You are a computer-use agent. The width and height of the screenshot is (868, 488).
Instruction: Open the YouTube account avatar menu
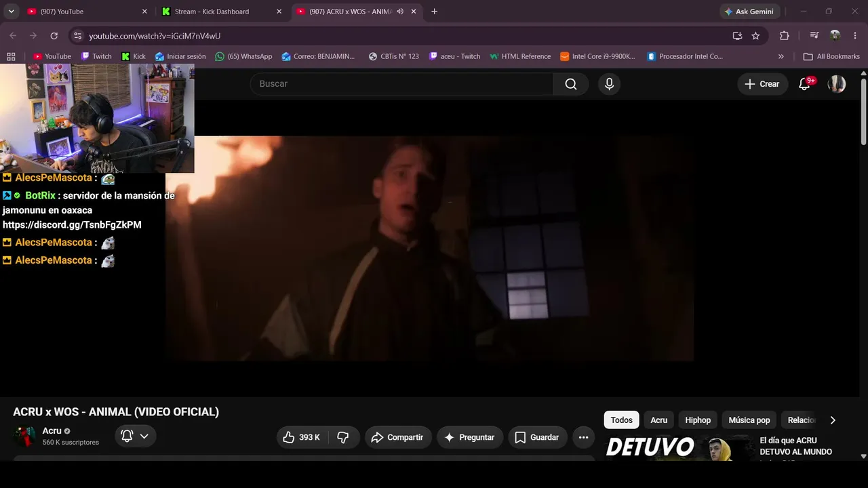point(837,84)
